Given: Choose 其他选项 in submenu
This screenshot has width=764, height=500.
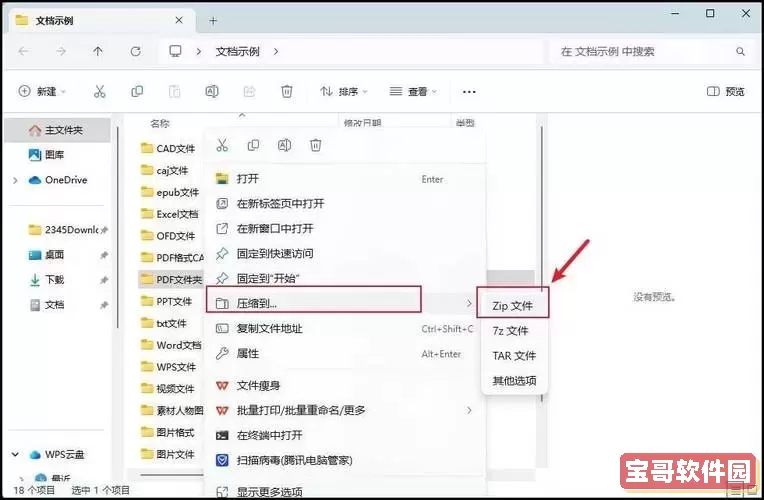Looking at the screenshot, I should (x=514, y=380).
